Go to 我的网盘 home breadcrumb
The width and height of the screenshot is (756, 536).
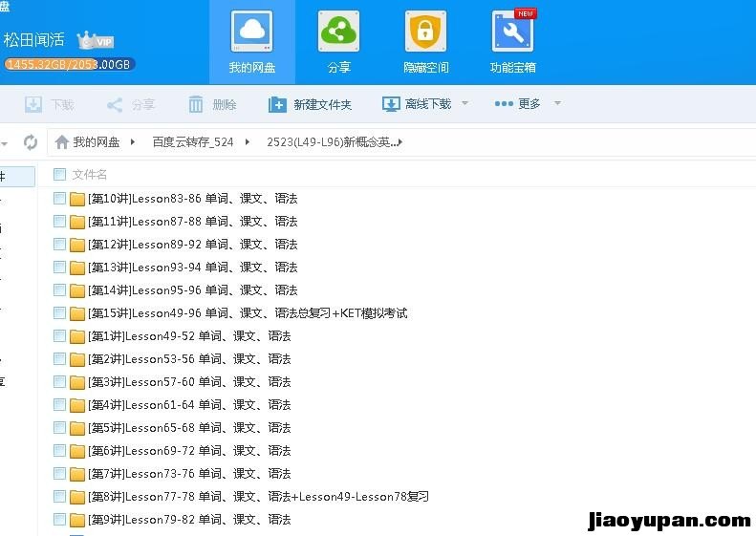(87, 142)
